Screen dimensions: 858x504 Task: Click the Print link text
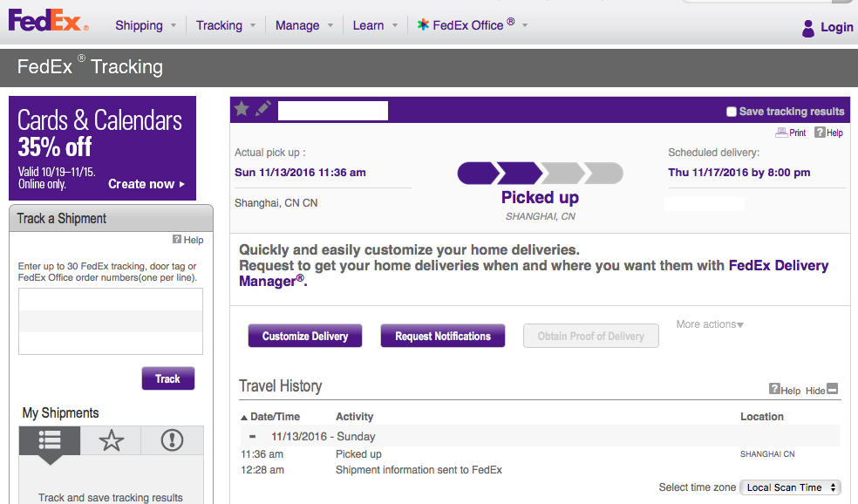(x=797, y=133)
